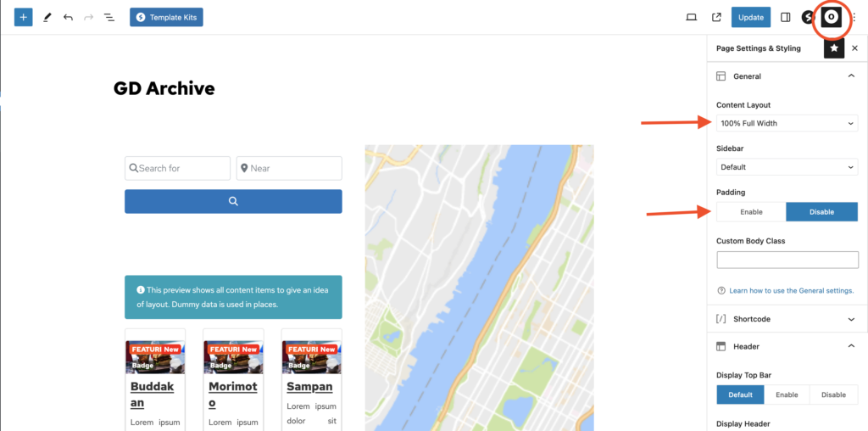Click the Undo arrow icon

tap(68, 17)
